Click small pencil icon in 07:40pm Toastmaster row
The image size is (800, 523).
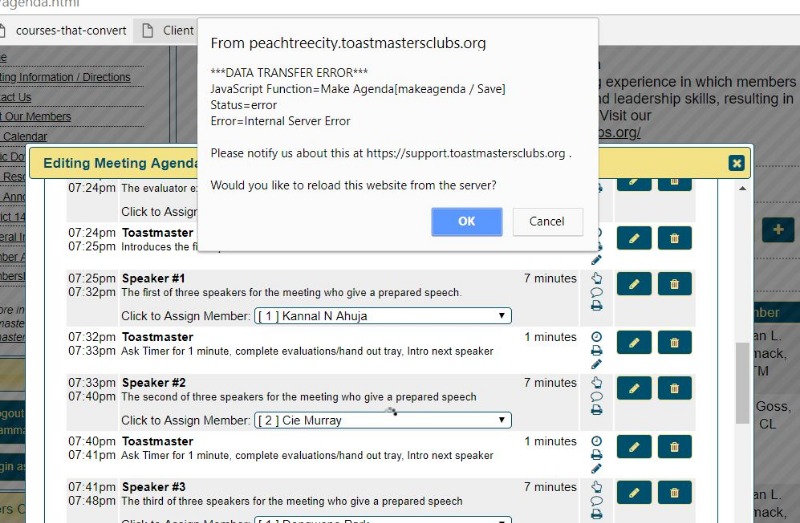coord(596,468)
